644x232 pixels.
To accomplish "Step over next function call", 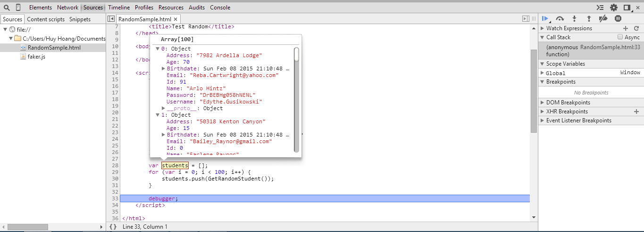I will [x=560, y=19].
